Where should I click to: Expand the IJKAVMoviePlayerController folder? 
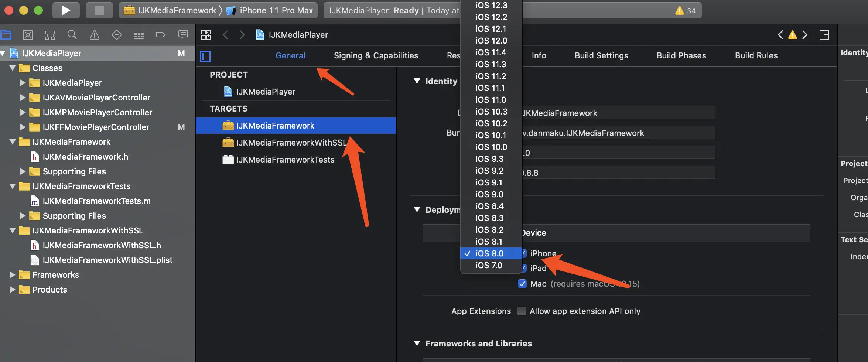pyautogui.click(x=23, y=98)
